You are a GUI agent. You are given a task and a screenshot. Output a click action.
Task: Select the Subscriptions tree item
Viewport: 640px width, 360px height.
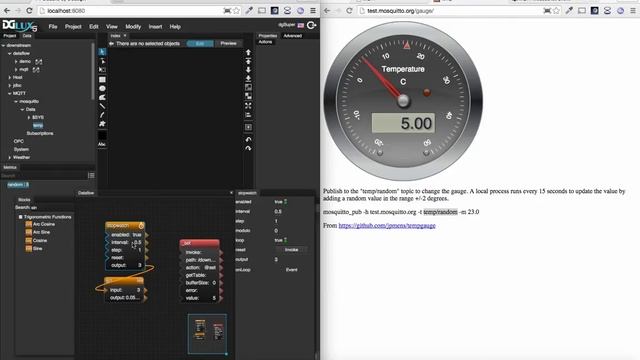pos(40,133)
